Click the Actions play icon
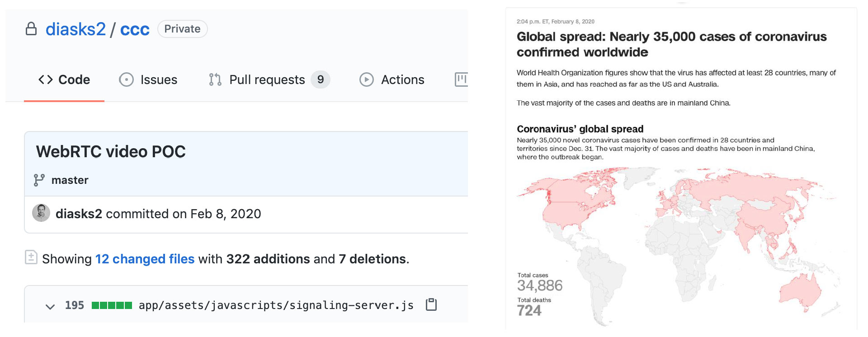This screenshot has height=337, width=868. coord(367,80)
